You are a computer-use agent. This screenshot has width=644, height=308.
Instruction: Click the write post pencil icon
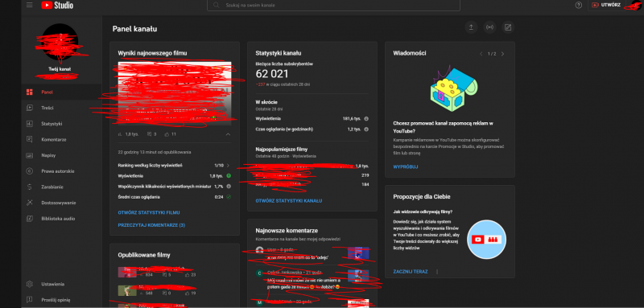[508, 27]
